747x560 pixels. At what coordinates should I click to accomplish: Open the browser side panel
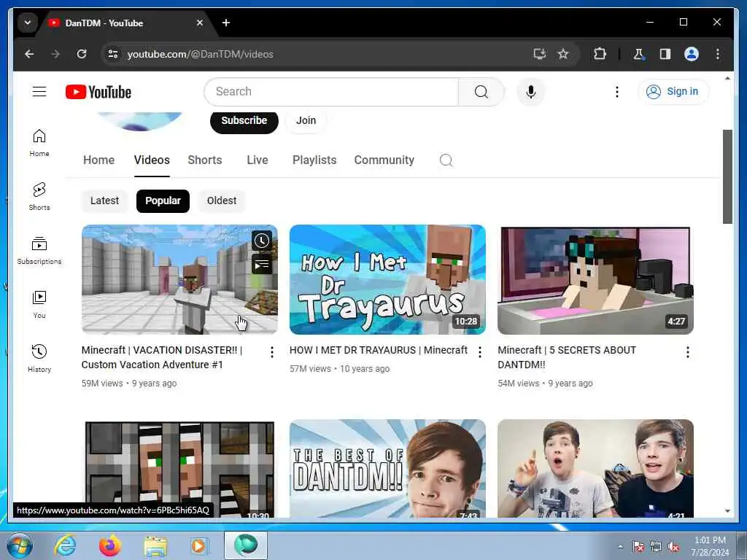(x=665, y=54)
